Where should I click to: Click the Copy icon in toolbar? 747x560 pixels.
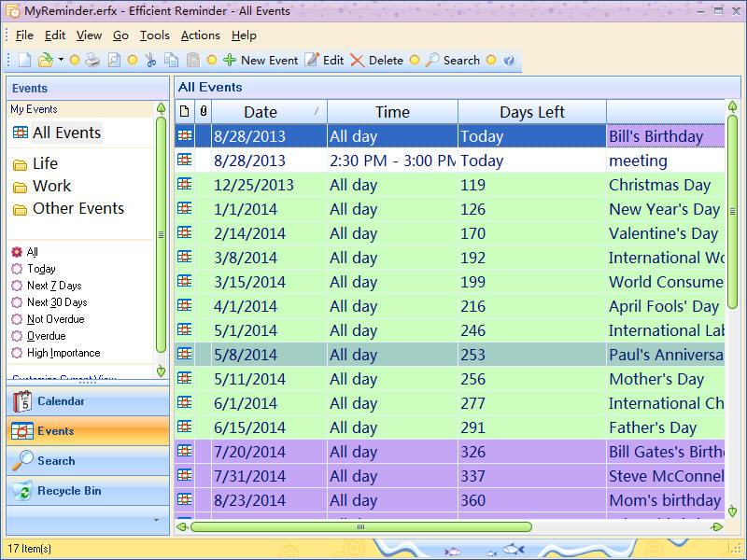pyautogui.click(x=172, y=60)
